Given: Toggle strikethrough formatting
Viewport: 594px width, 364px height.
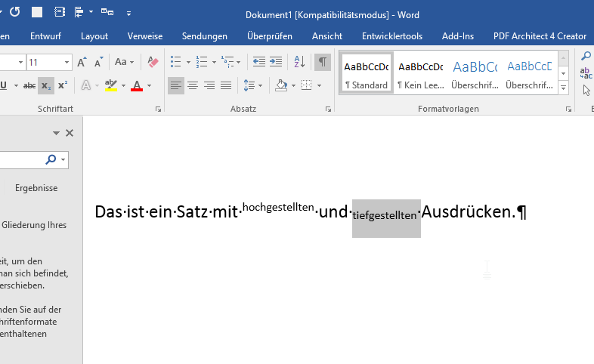Looking at the screenshot, I should [x=29, y=86].
